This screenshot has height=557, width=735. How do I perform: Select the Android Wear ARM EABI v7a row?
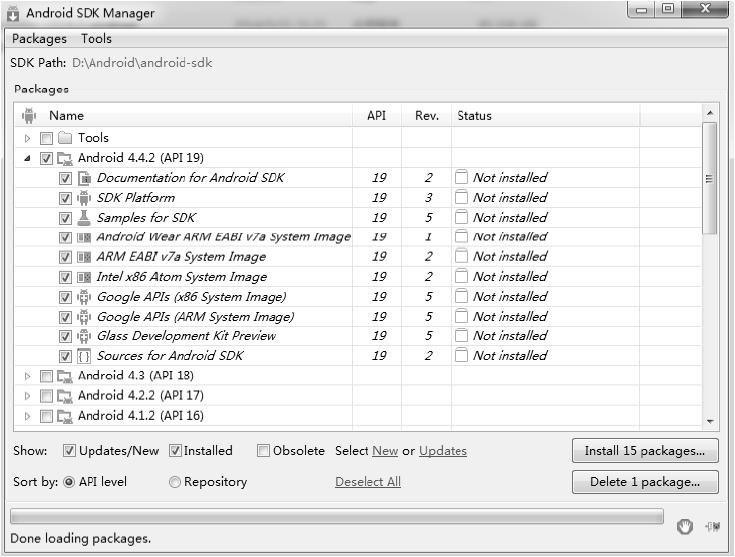359,237
